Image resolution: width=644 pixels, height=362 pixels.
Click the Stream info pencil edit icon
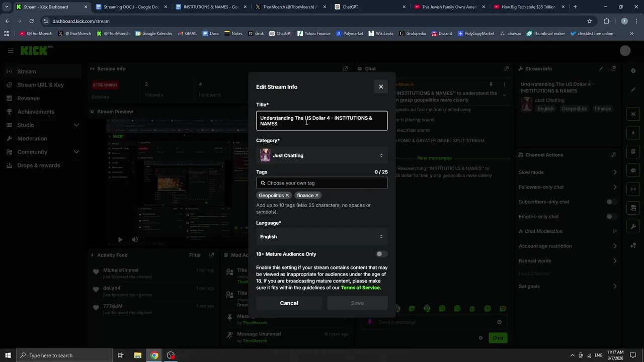point(601,69)
